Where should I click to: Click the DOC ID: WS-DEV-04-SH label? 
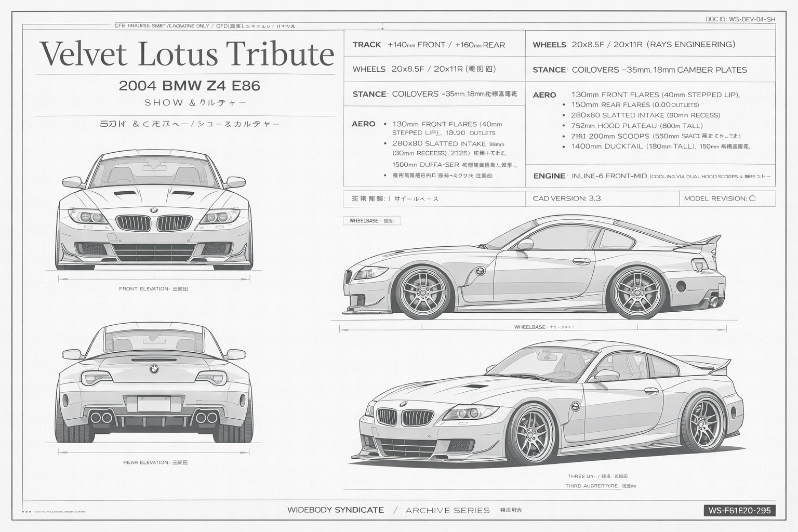click(740, 19)
